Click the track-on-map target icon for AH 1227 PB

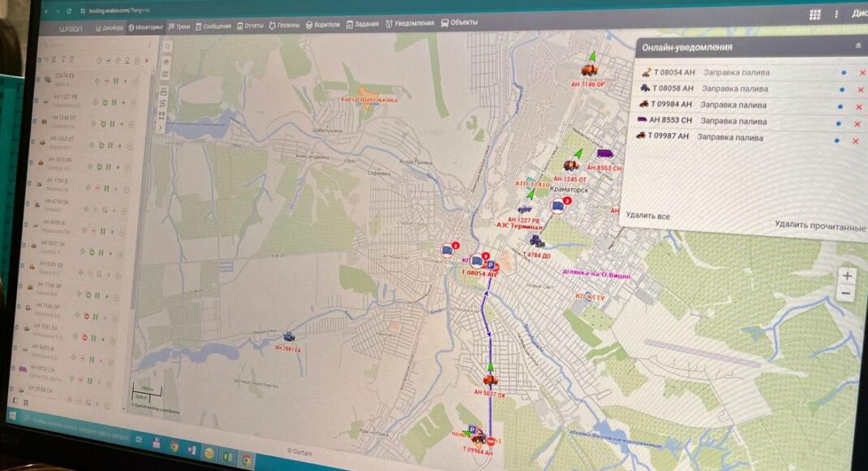click(95, 102)
